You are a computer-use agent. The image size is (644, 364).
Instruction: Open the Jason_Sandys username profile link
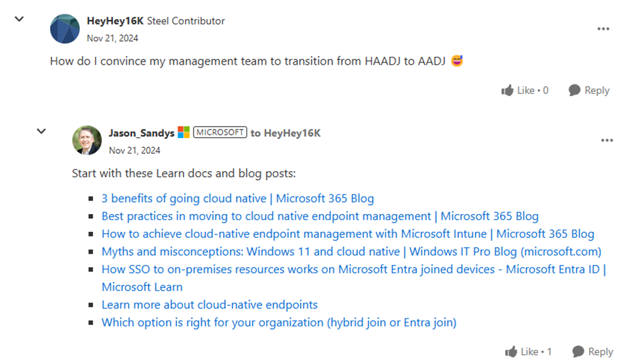point(141,133)
